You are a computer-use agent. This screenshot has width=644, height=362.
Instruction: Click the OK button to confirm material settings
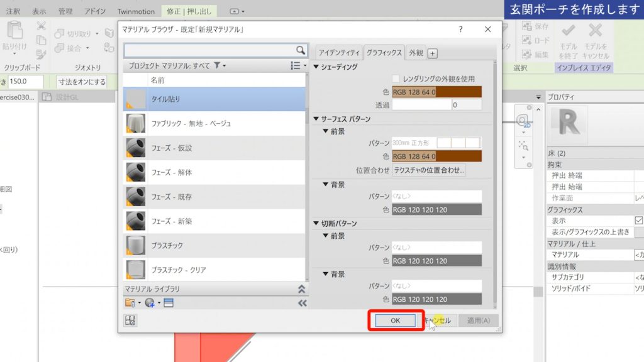(396, 320)
